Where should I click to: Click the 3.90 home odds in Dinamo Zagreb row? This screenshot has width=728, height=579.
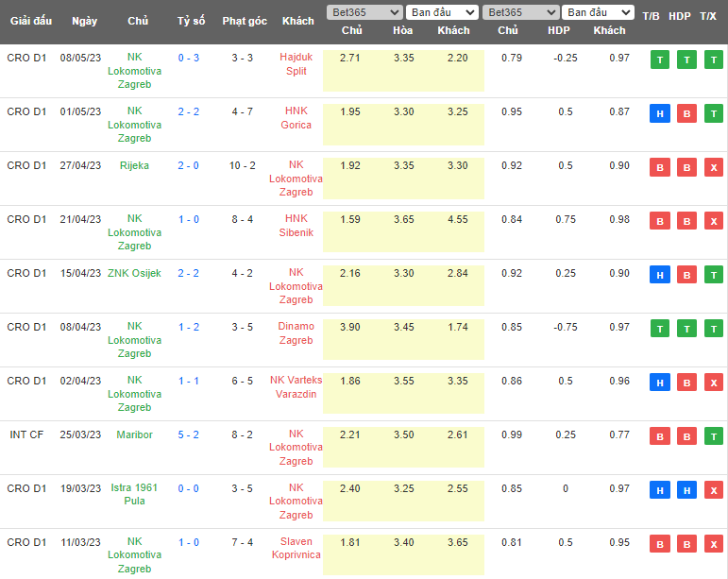[351, 326]
